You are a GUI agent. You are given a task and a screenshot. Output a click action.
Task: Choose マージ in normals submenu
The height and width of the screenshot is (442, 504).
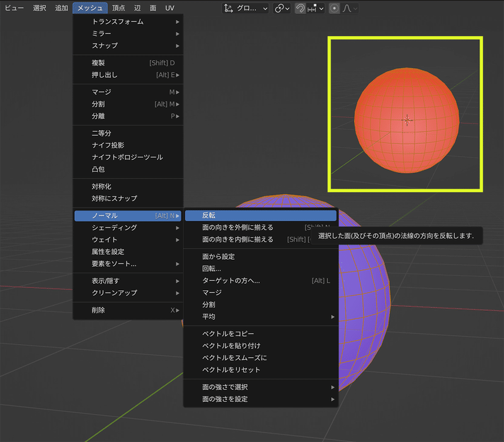261,293
